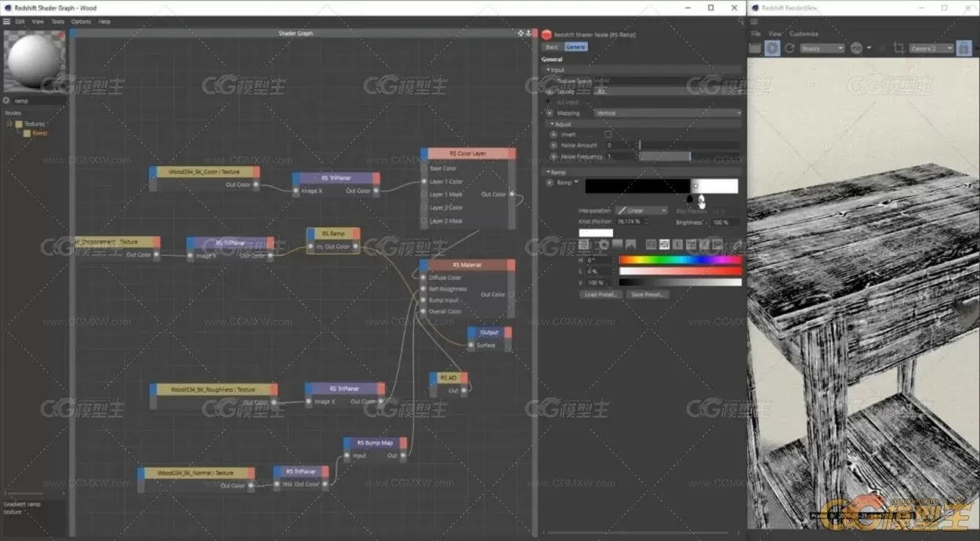Click the RenderView RGB channel circle icon

pyautogui.click(x=856, y=48)
